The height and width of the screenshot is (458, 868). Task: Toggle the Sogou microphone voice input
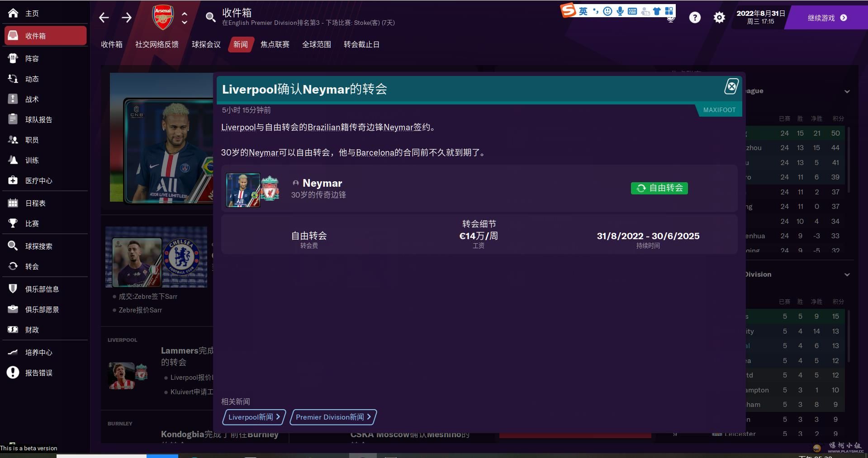click(620, 11)
